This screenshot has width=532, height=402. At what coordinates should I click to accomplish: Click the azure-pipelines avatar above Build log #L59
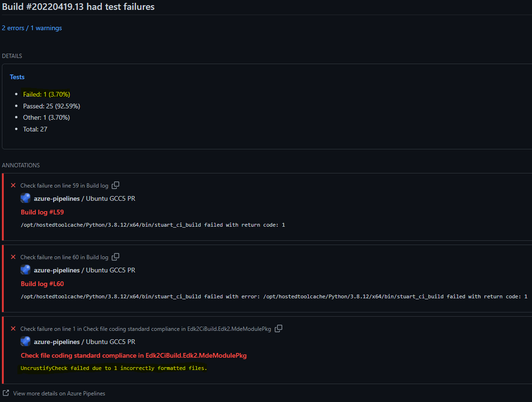click(25, 198)
